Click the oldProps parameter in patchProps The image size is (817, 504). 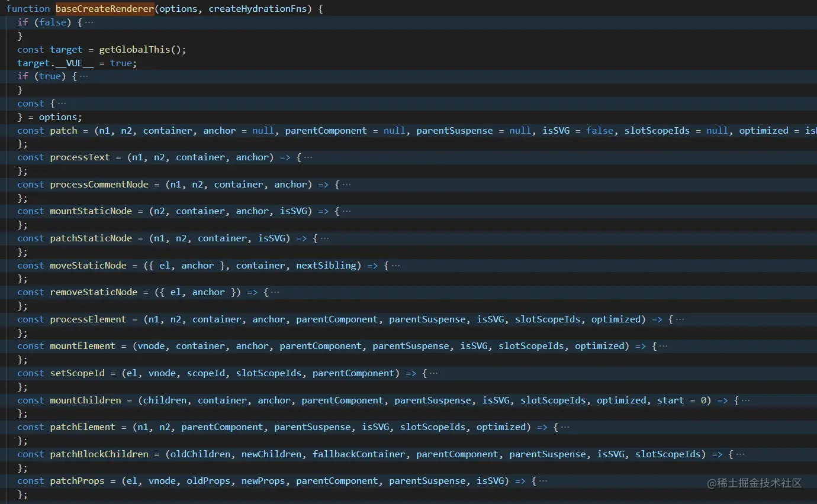(209, 481)
